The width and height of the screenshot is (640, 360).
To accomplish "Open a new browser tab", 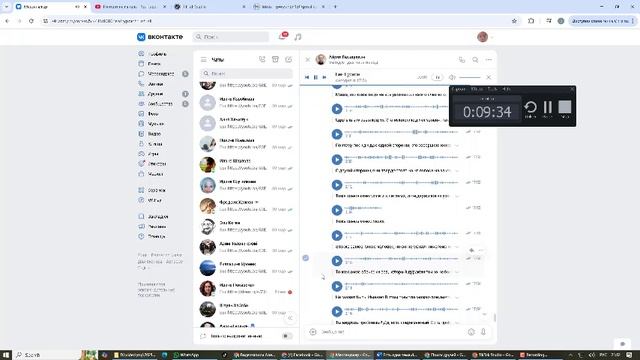I will click(x=336, y=7).
